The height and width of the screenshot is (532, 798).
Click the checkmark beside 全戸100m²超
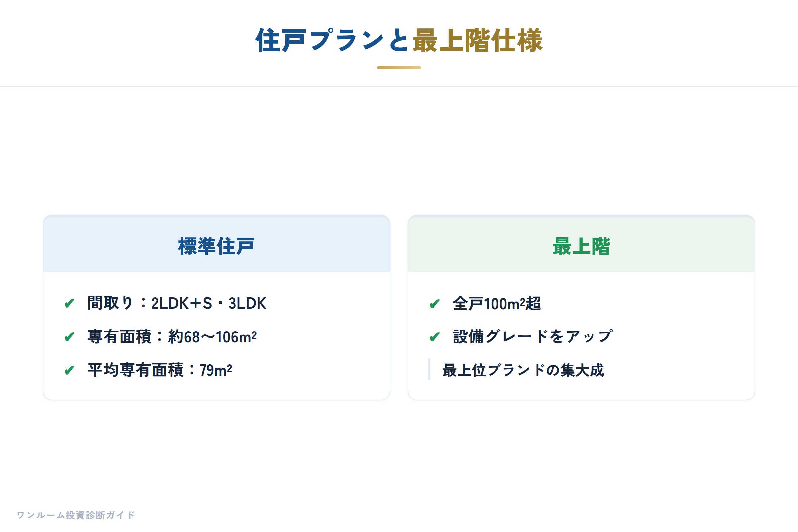click(435, 304)
